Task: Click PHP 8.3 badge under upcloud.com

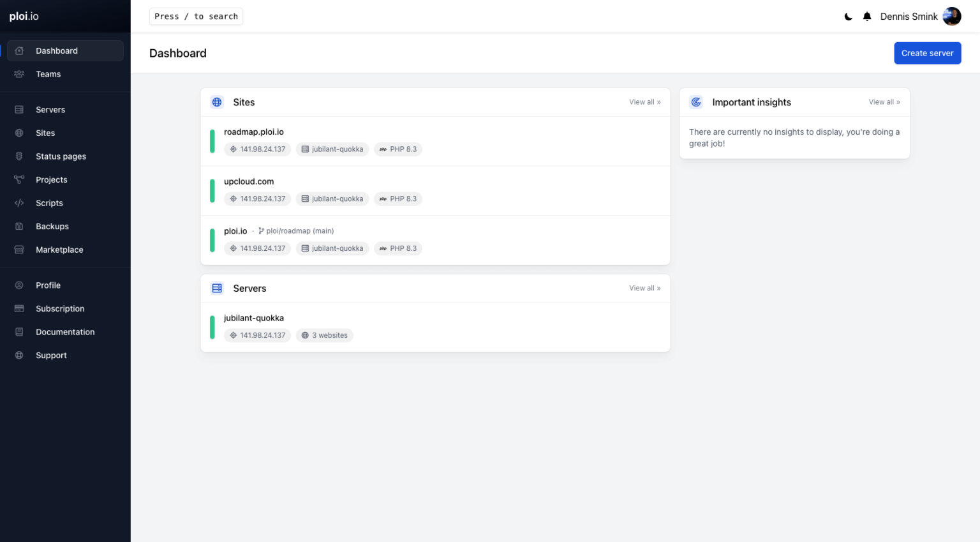Action: [x=398, y=199]
